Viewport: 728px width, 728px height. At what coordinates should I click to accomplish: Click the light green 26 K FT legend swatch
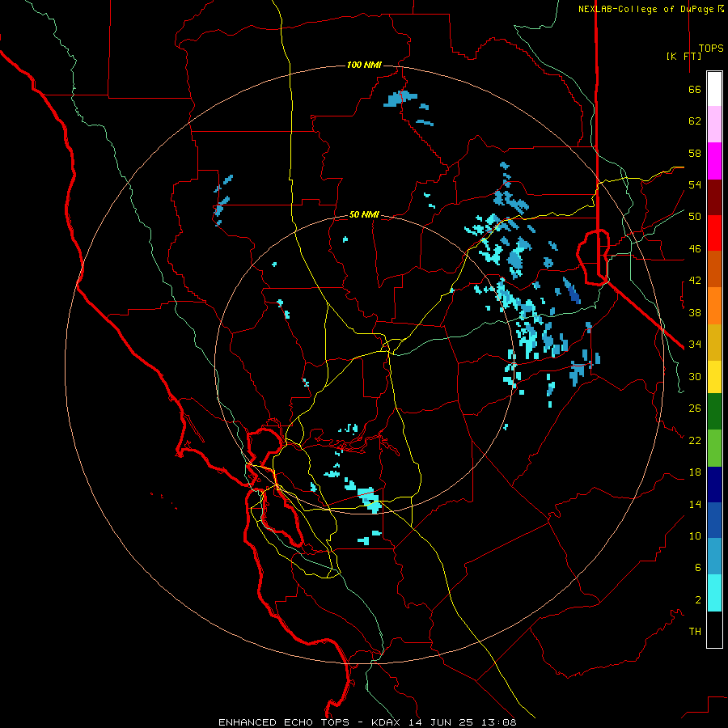(x=714, y=448)
